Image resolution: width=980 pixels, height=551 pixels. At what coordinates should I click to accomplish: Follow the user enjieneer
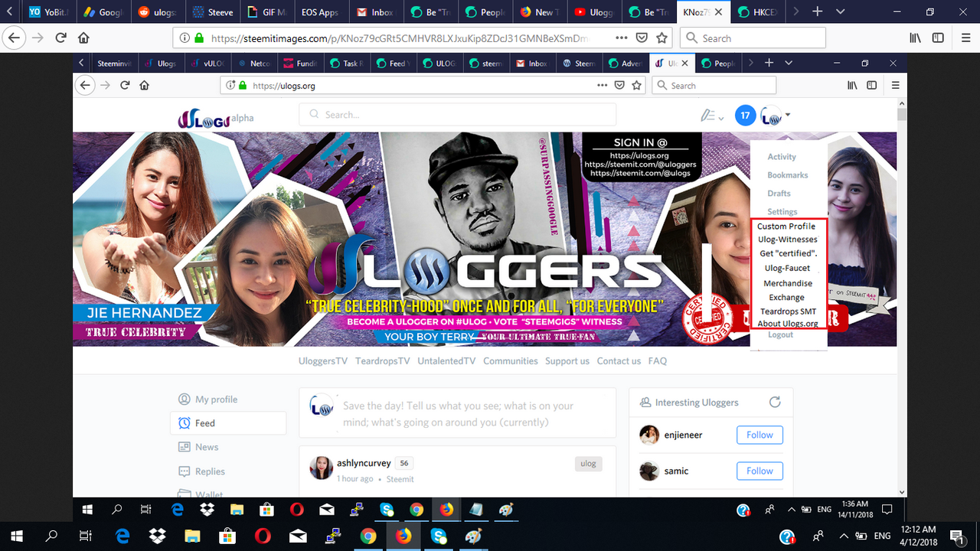click(759, 435)
